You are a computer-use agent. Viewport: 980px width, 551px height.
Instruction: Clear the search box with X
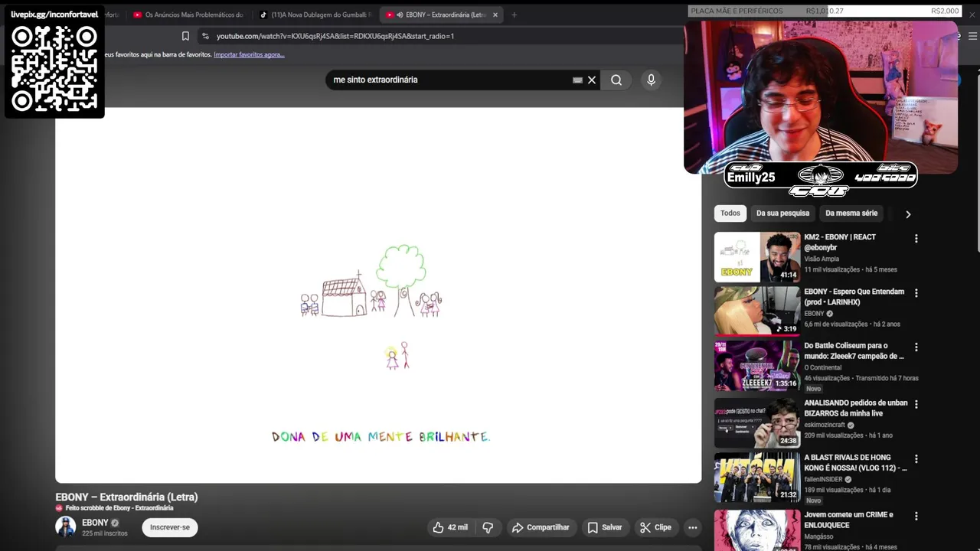tap(592, 80)
